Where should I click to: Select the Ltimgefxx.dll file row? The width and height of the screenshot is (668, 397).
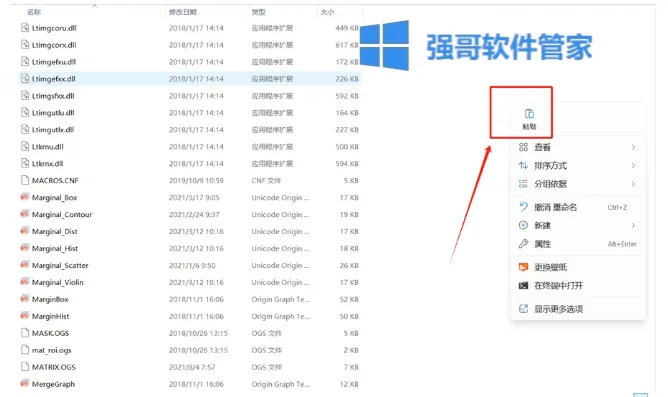pos(190,79)
